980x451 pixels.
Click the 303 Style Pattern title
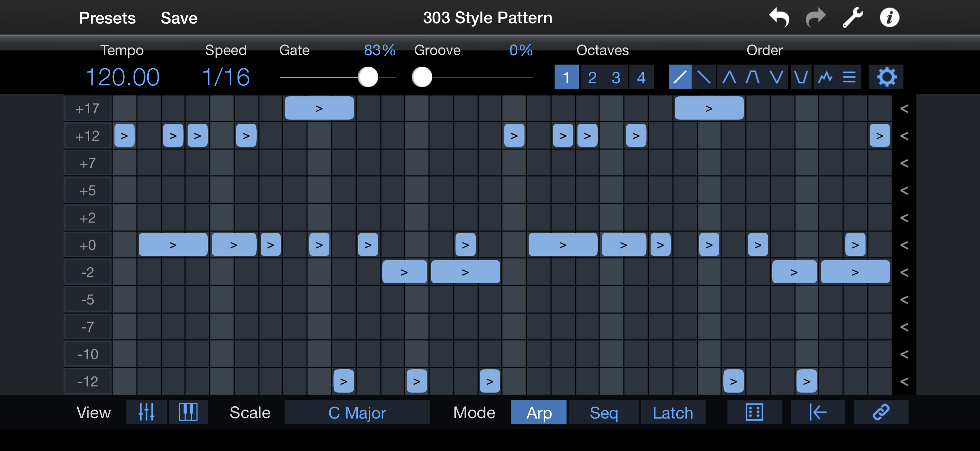pyautogui.click(x=488, y=17)
